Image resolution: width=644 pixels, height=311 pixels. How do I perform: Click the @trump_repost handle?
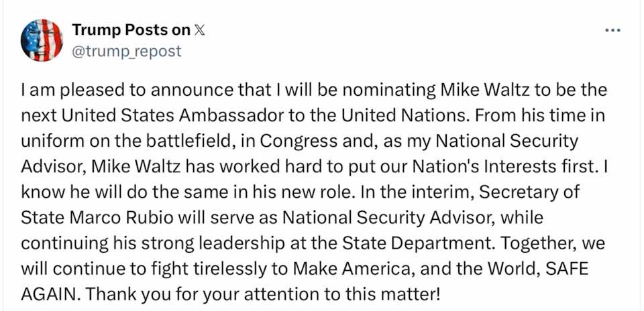coord(126,51)
